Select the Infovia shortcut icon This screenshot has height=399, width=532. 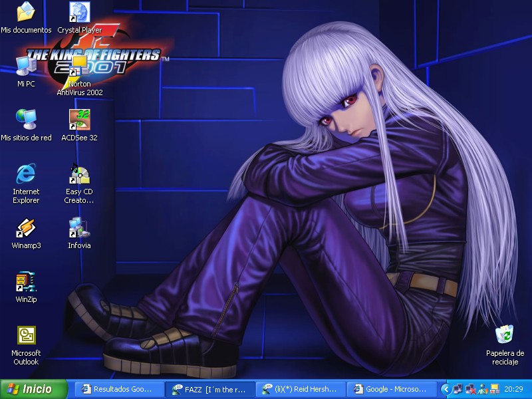(x=79, y=227)
